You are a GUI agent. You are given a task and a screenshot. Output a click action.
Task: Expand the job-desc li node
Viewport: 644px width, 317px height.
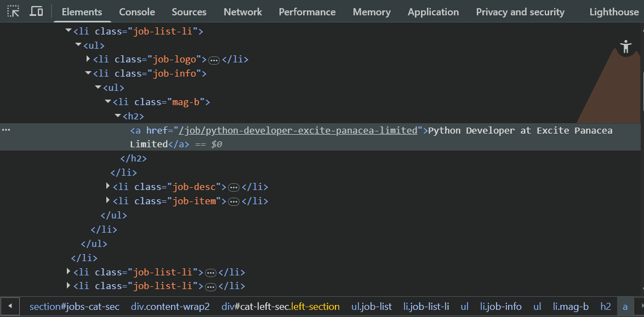[107, 186]
